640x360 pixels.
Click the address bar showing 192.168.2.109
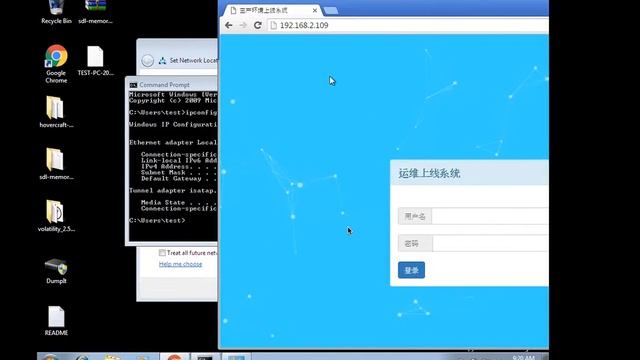click(x=408, y=25)
